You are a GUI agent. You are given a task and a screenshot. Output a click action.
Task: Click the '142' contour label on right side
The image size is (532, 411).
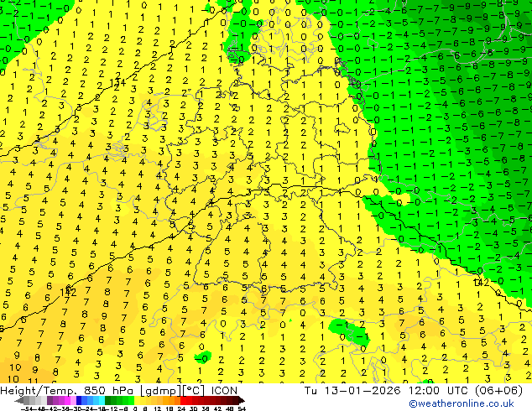pos(482,282)
